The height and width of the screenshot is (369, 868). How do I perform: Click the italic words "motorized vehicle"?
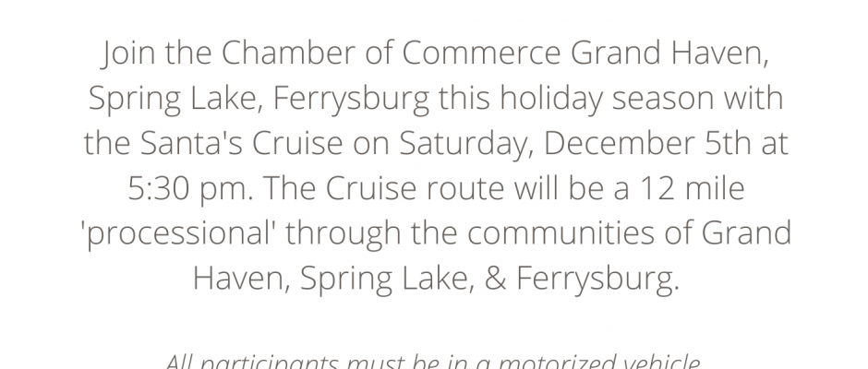pyautogui.click(x=598, y=362)
